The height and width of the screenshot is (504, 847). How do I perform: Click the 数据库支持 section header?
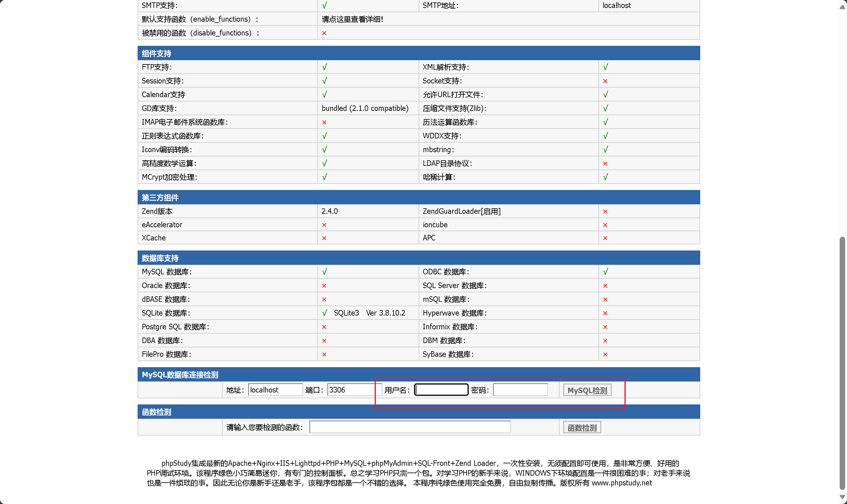(x=160, y=258)
